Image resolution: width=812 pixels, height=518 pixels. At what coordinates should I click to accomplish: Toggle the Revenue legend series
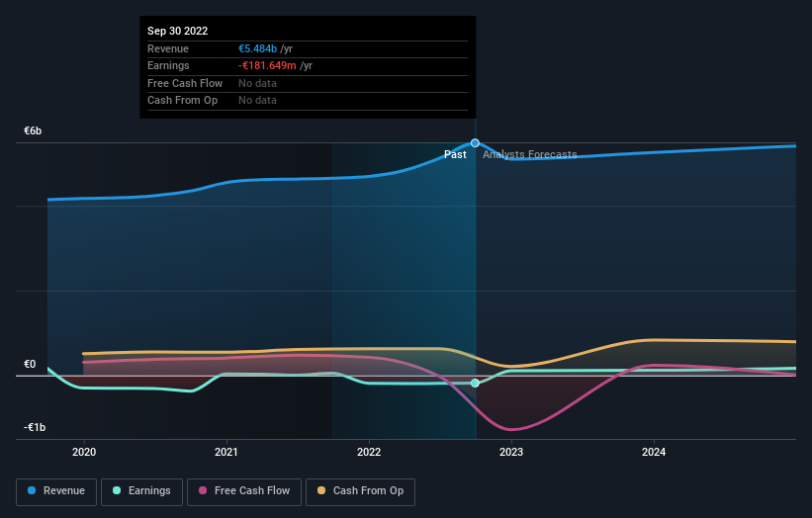[56, 491]
